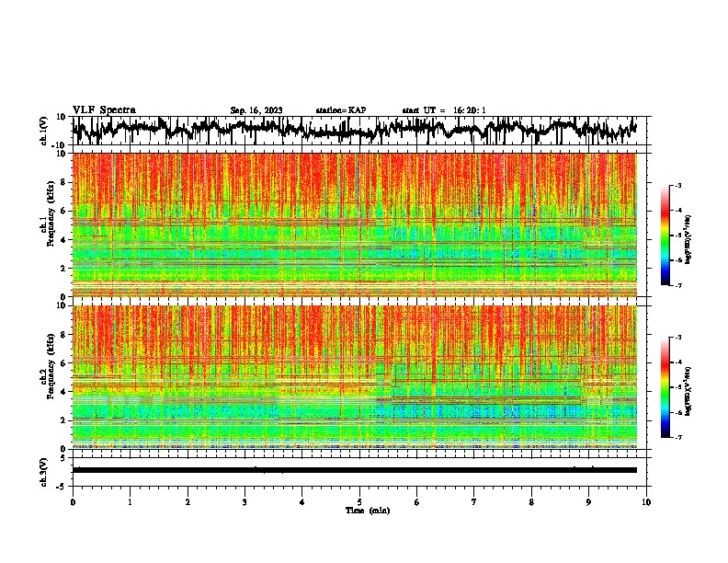Click the 8 tick label on Time axis
The height and width of the screenshot is (563, 728).
(x=531, y=502)
